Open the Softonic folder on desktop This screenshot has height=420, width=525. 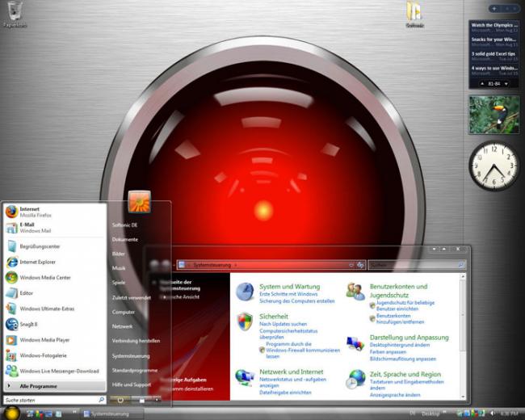pos(415,14)
